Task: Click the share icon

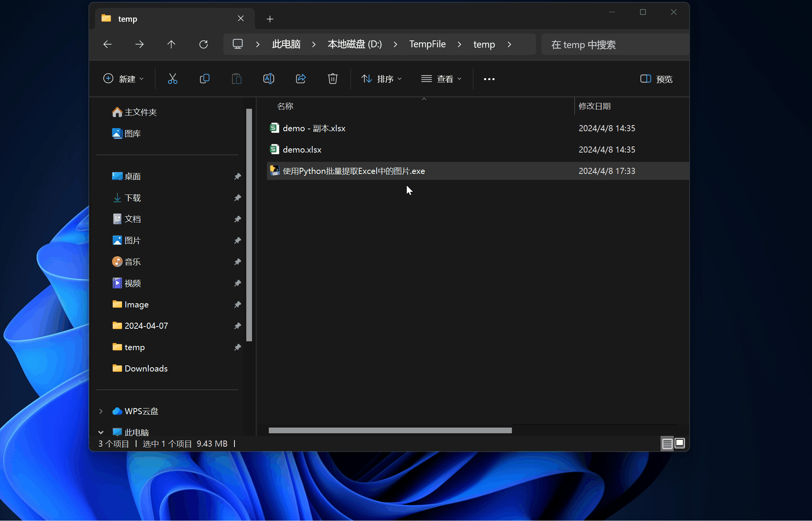Action: [x=301, y=78]
